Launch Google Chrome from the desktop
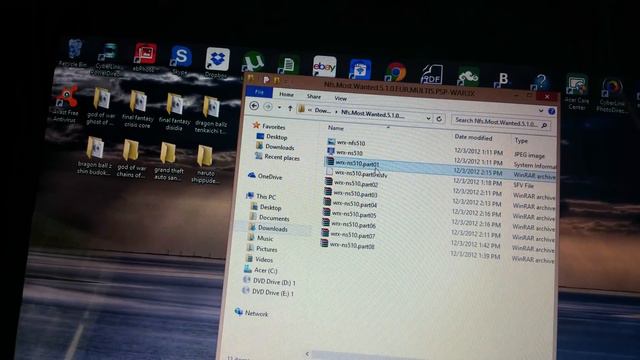Screen dimensions: 640x360 [x=396, y=71]
